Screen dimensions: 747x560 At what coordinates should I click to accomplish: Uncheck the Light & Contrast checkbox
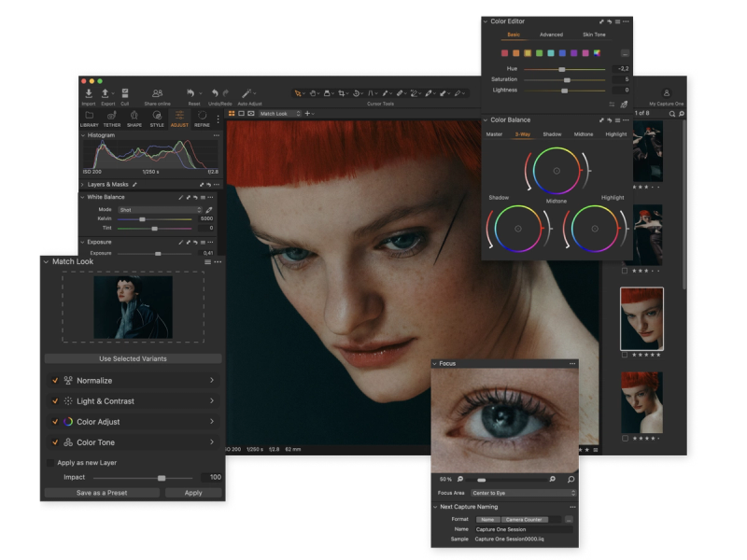(x=55, y=401)
